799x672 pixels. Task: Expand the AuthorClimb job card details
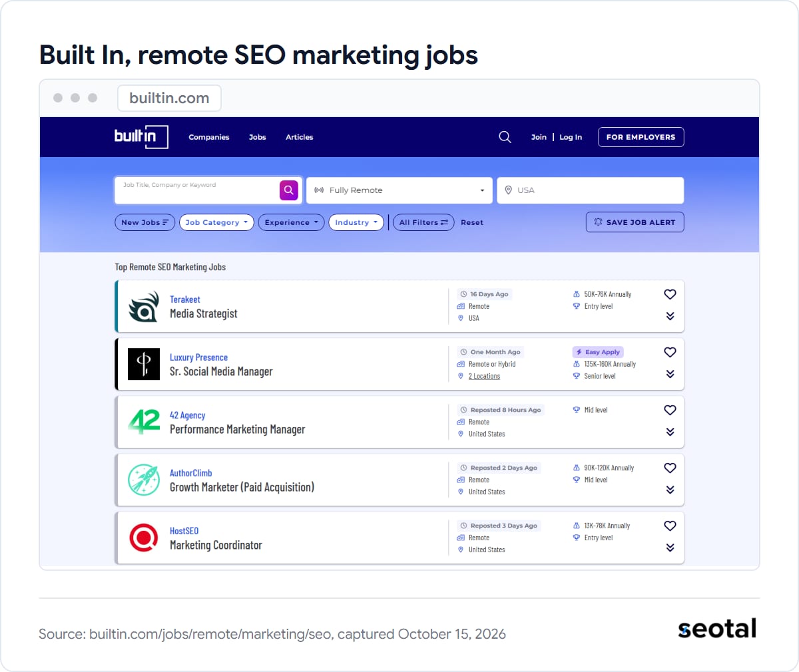(670, 490)
